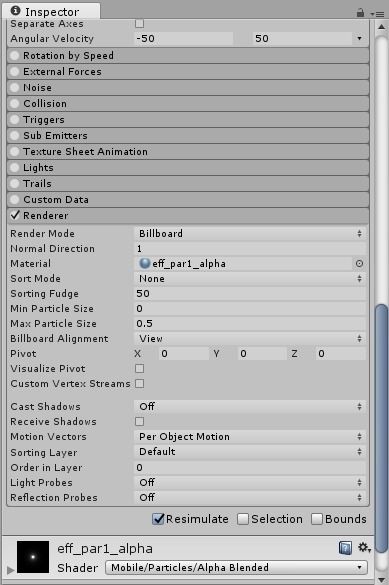Open the Reflection Probes dropdown
This screenshot has width=389, height=585.
(250, 498)
